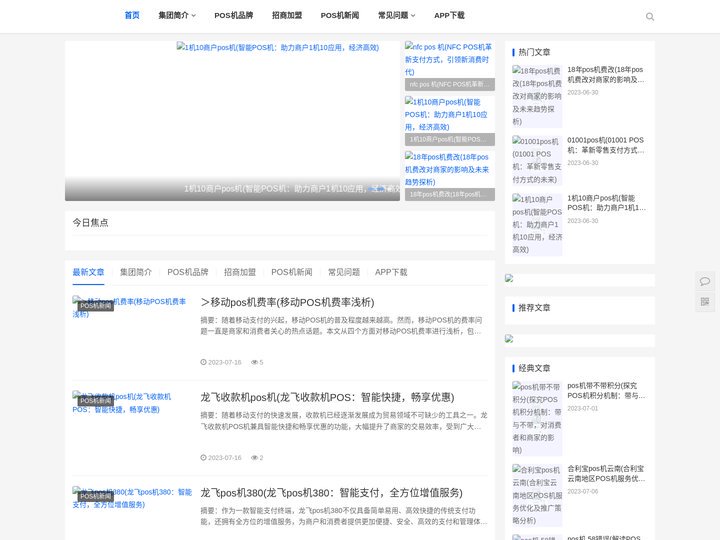This screenshot has width=720, height=540.
Task: Open hot article 01001pos机 title
Action: pyautogui.click(x=606, y=145)
